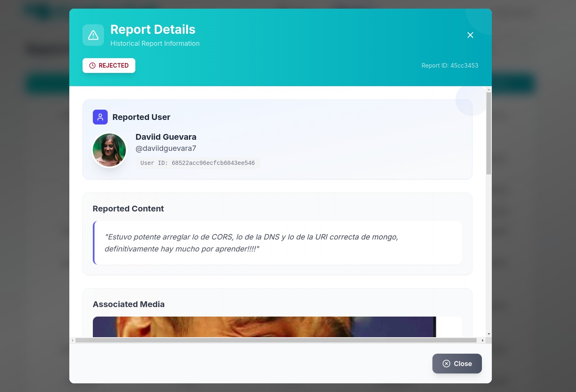Screen dimensions: 576x392
Task: Click the User ID code field
Action: pos(197,163)
